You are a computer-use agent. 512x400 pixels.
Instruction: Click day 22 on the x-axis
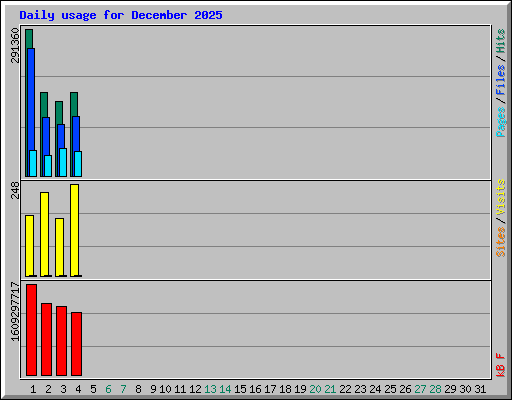345,389
